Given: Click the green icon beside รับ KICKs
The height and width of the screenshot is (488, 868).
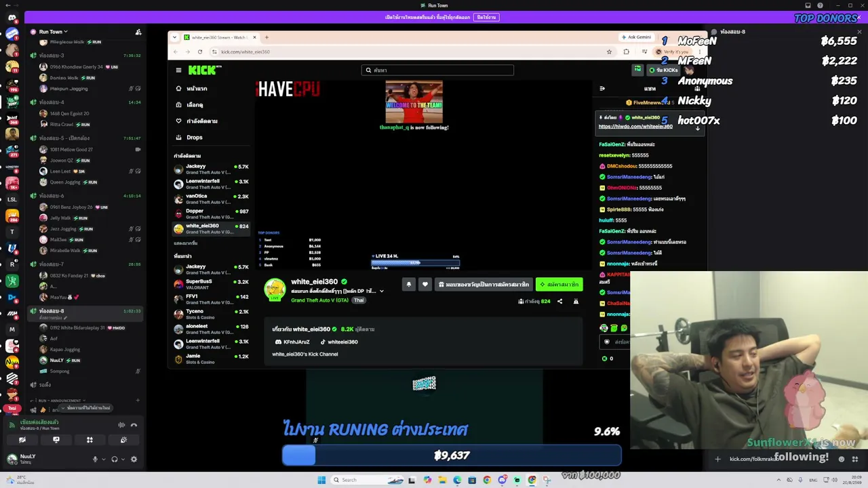Looking at the screenshot, I should pyautogui.click(x=637, y=70).
